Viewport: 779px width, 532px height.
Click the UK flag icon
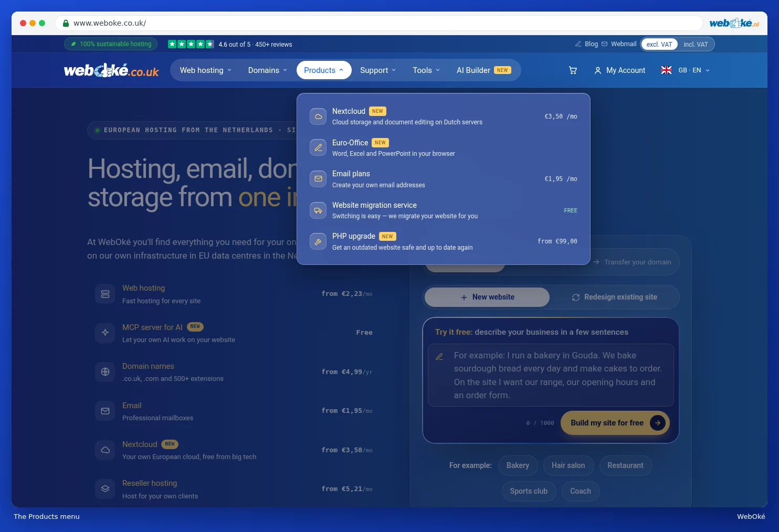pyautogui.click(x=666, y=70)
